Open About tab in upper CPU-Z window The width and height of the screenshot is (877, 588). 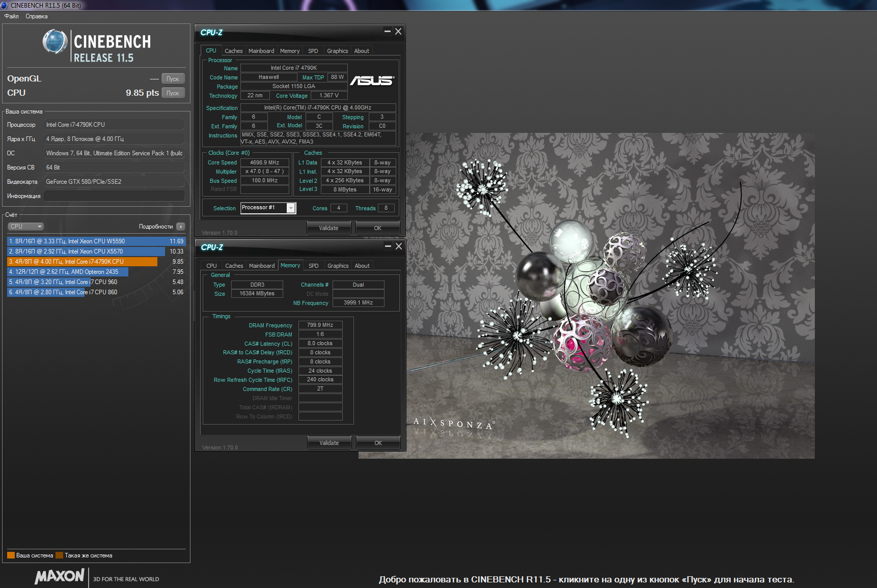tap(362, 51)
